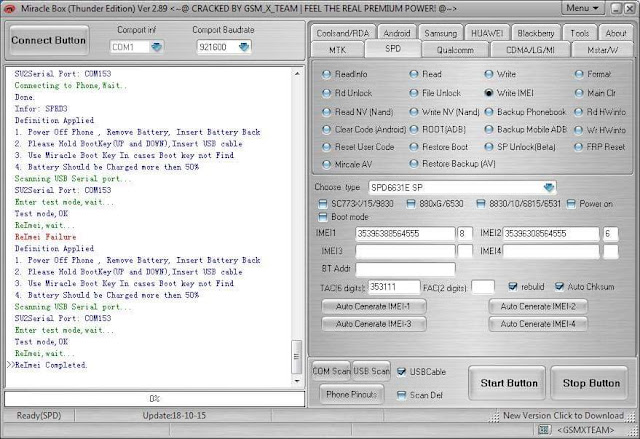Screen dimensions: 640x439
Task: Switch to the Coolsand/RDA tab
Action: [343, 33]
